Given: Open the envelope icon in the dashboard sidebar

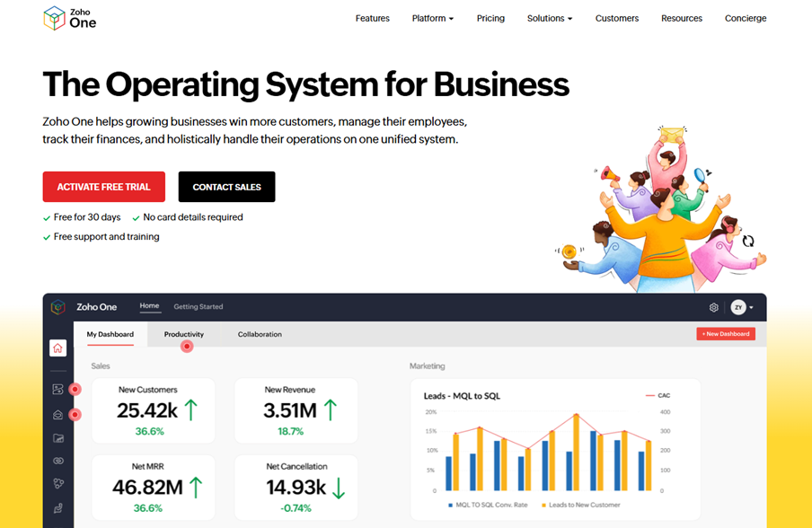Looking at the screenshot, I should coord(57,412).
